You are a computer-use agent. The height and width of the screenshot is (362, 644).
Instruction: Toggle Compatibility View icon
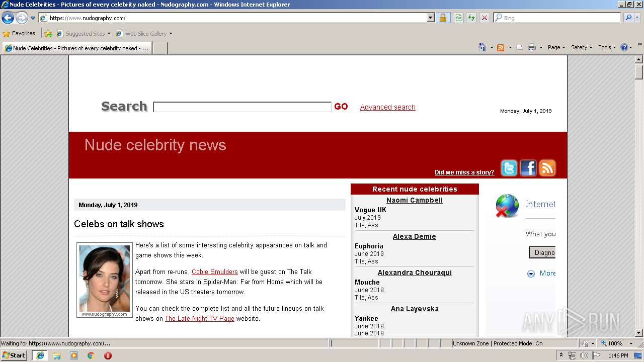458,18
